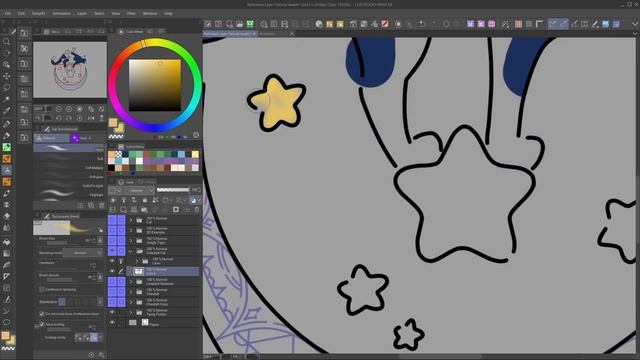Select the Pen tool

[7, 124]
